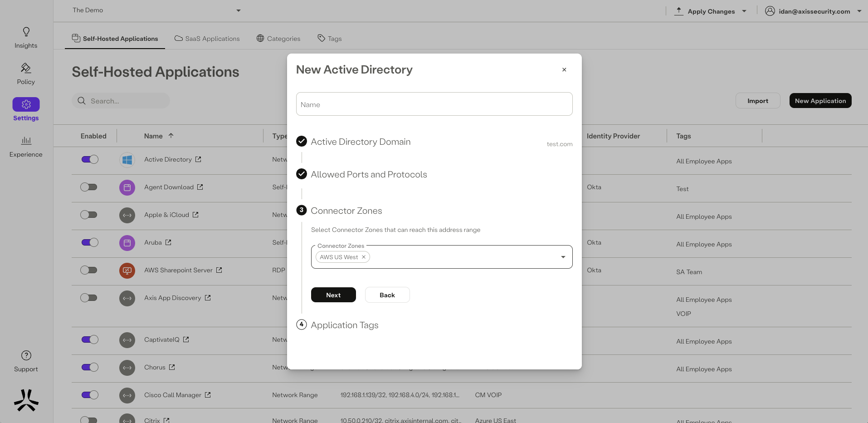Toggle Active Directory enabled switch
Viewport: 868px width, 423px height.
click(x=90, y=159)
